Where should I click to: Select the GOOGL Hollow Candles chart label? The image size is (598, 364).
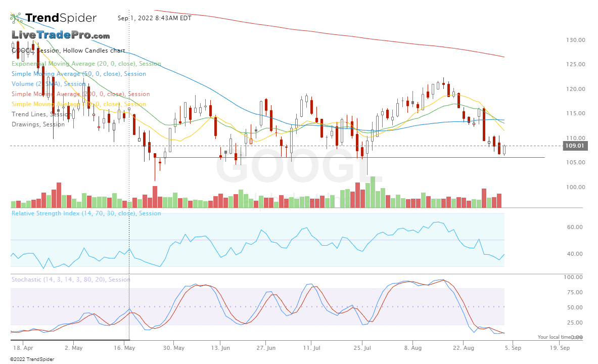[x=68, y=51]
